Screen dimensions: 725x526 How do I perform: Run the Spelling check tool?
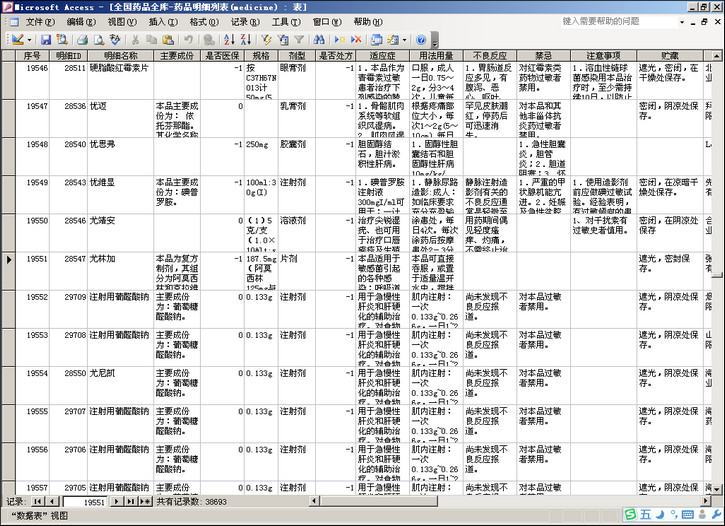(115, 40)
